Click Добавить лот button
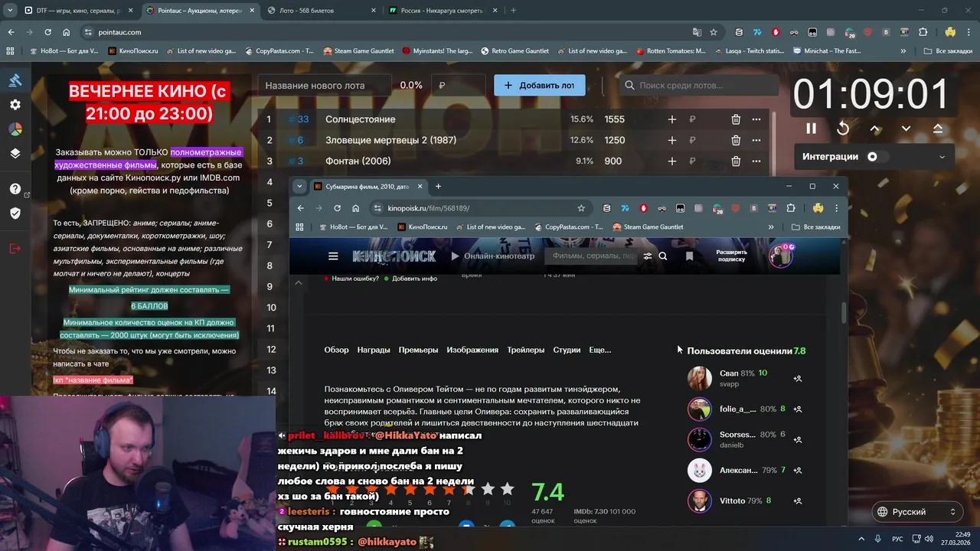The width and height of the screenshot is (980, 551). 540,85
